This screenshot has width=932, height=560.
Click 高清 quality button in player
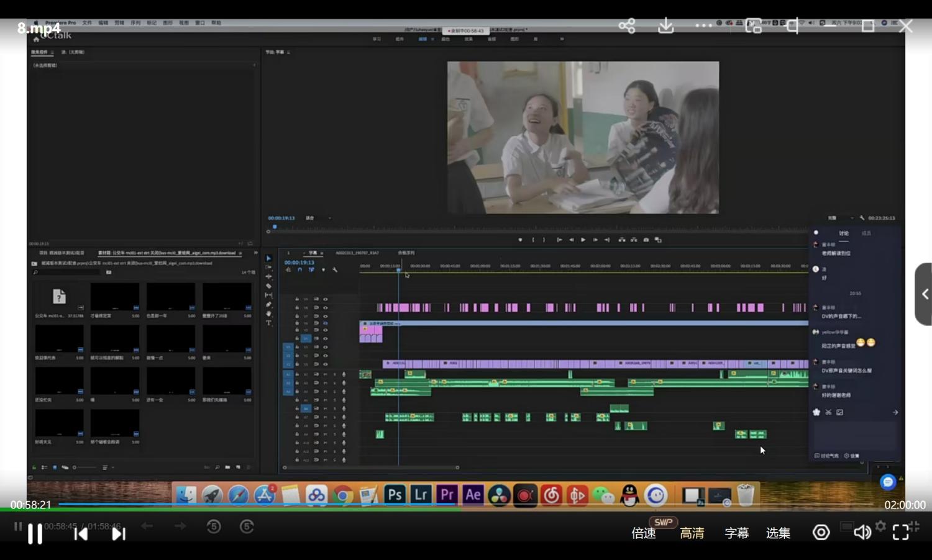(692, 533)
